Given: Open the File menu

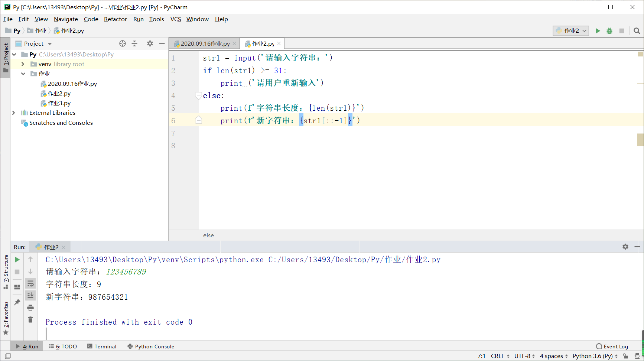Looking at the screenshot, I should 8,19.
